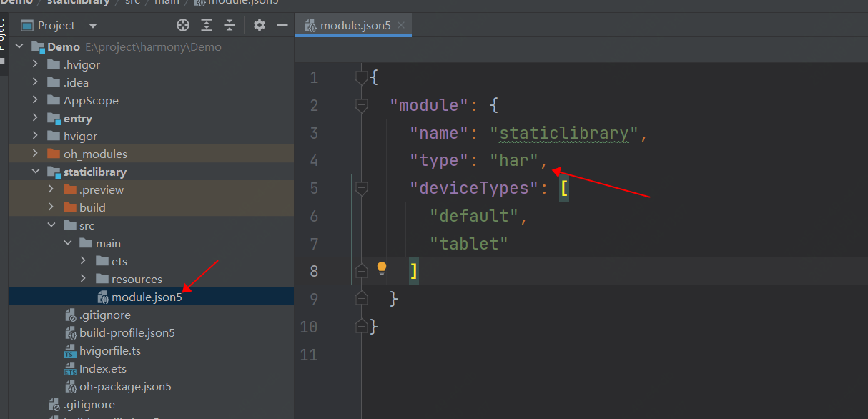The width and height of the screenshot is (868, 419).
Task: Toggle code fold marker on line 1
Action: (362, 78)
